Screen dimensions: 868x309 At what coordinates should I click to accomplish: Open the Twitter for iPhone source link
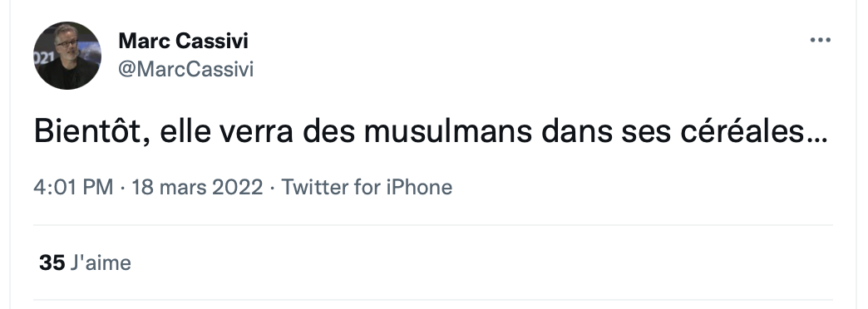pyautogui.click(x=367, y=188)
